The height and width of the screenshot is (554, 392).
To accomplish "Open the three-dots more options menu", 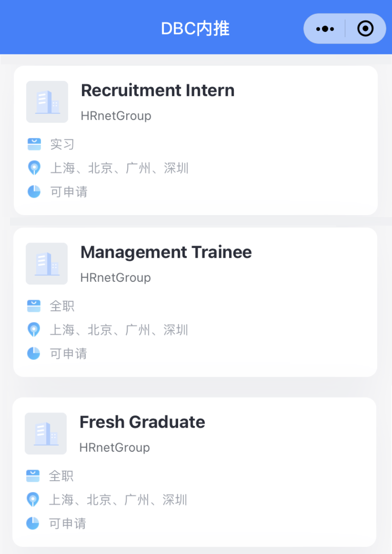I will click(325, 29).
